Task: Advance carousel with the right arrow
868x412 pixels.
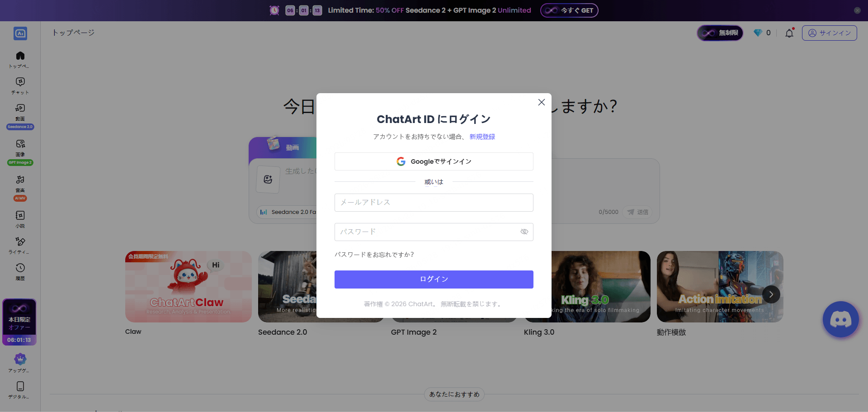Action: (771, 294)
